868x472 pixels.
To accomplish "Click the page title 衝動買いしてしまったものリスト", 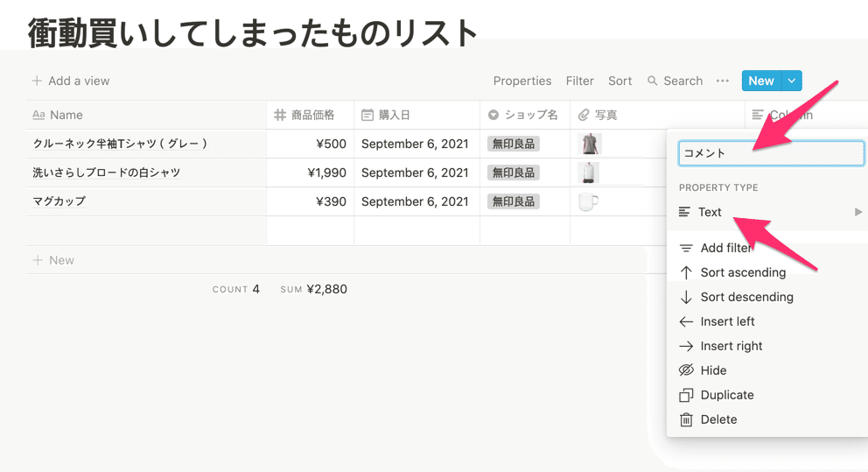I will click(x=253, y=33).
